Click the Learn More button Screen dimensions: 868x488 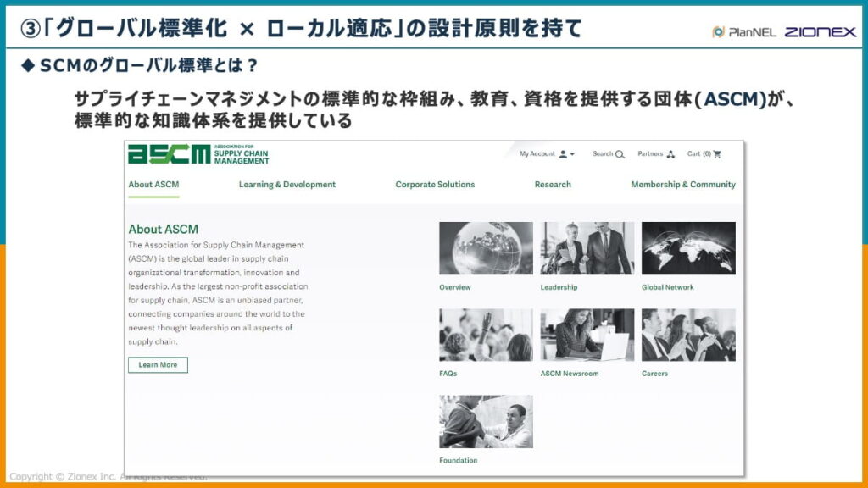pos(158,365)
